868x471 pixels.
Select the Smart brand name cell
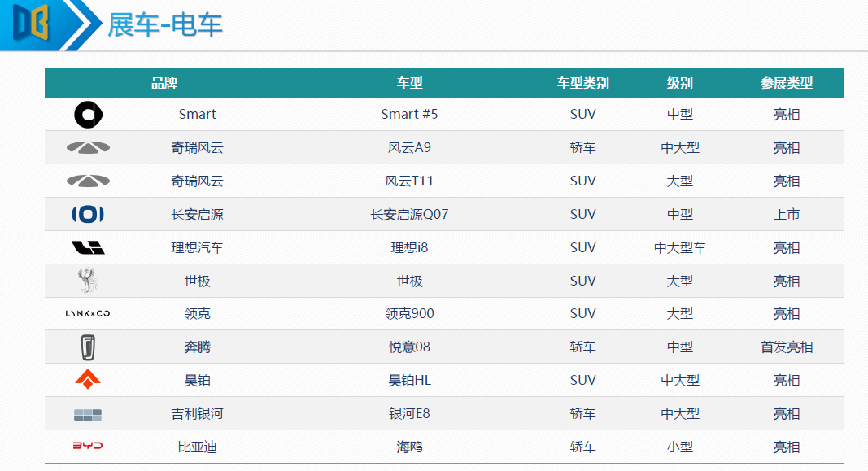pos(197,115)
